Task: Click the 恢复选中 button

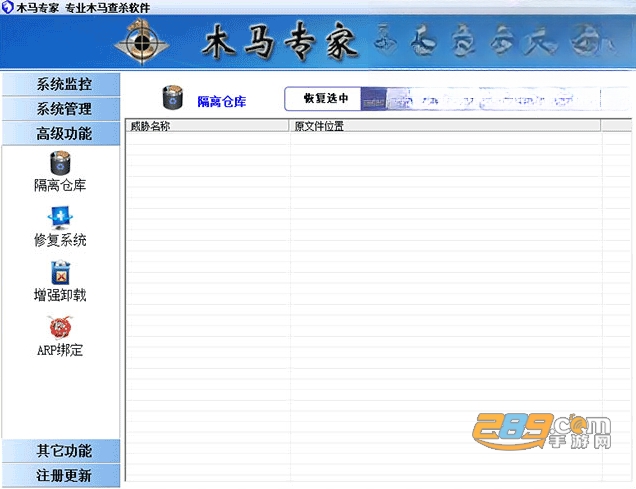Action: tap(323, 99)
